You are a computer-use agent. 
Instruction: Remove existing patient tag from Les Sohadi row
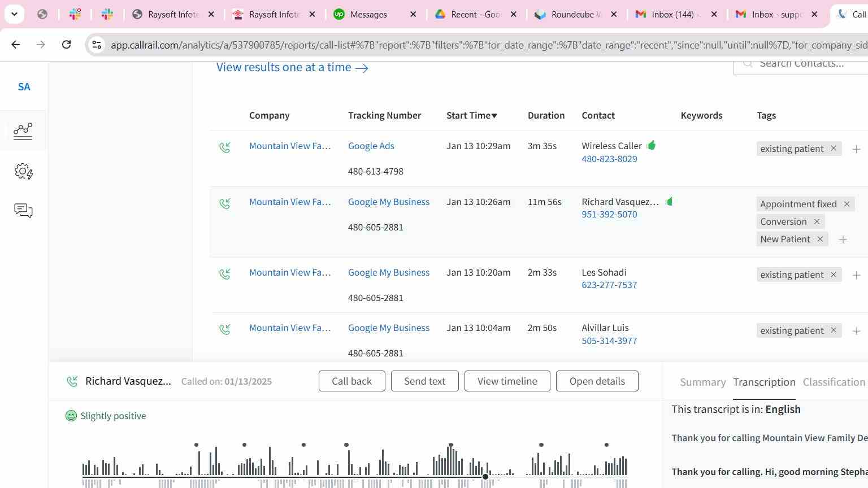[x=833, y=274]
